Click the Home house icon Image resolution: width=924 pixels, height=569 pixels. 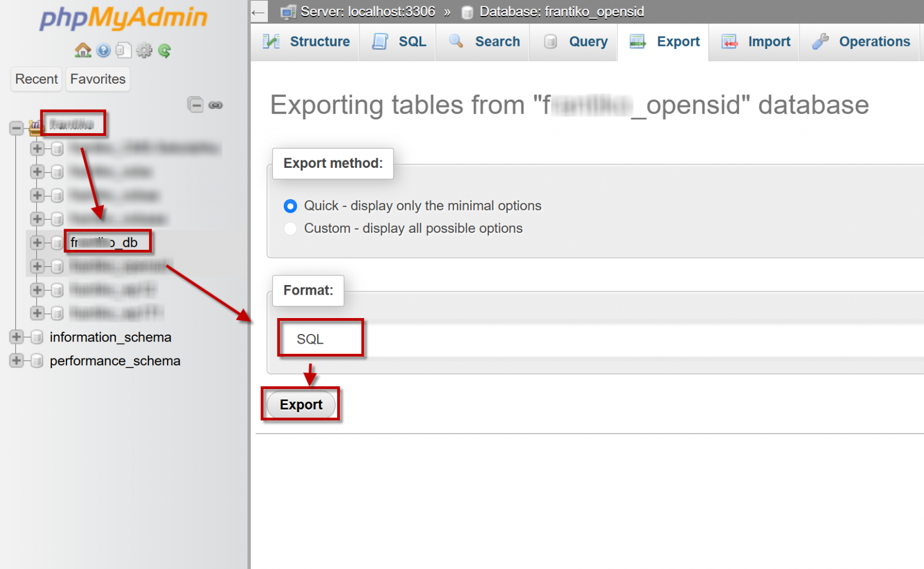[x=83, y=51]
